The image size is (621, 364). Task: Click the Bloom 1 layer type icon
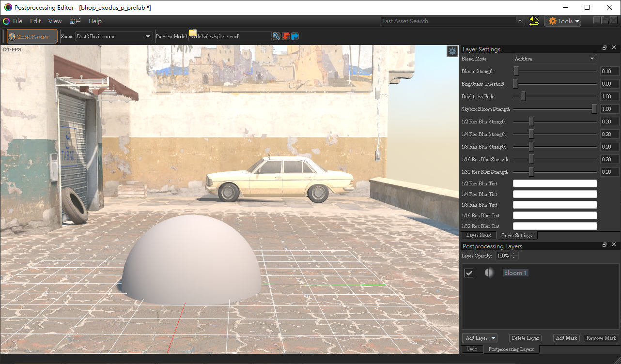tap(489, 273)
